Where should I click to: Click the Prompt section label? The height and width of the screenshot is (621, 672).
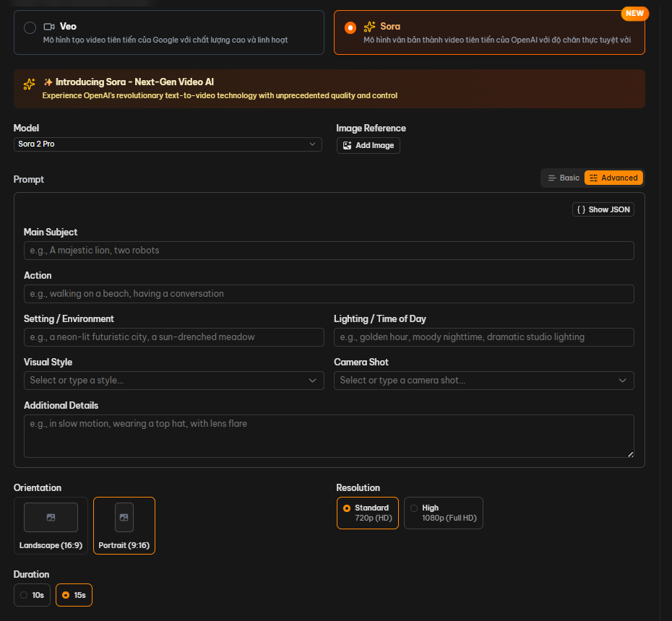coord(29,180)
